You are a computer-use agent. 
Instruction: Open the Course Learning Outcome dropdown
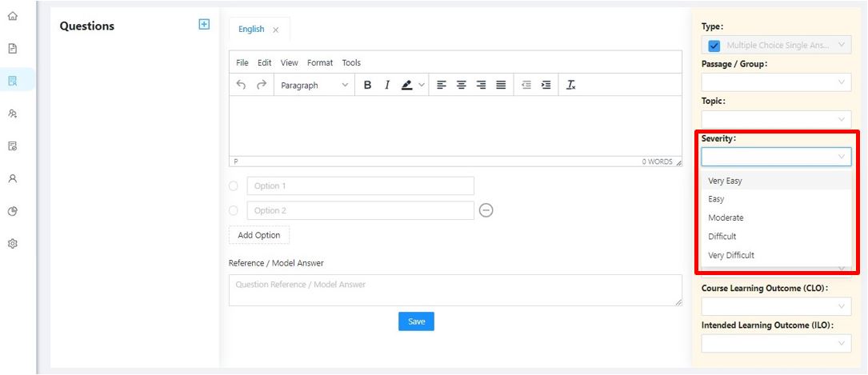pos(775,306)
